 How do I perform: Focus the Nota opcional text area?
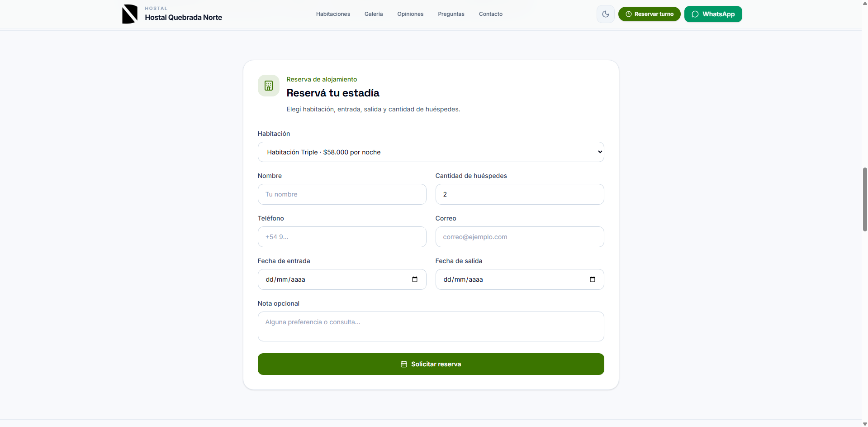(431, 326)
